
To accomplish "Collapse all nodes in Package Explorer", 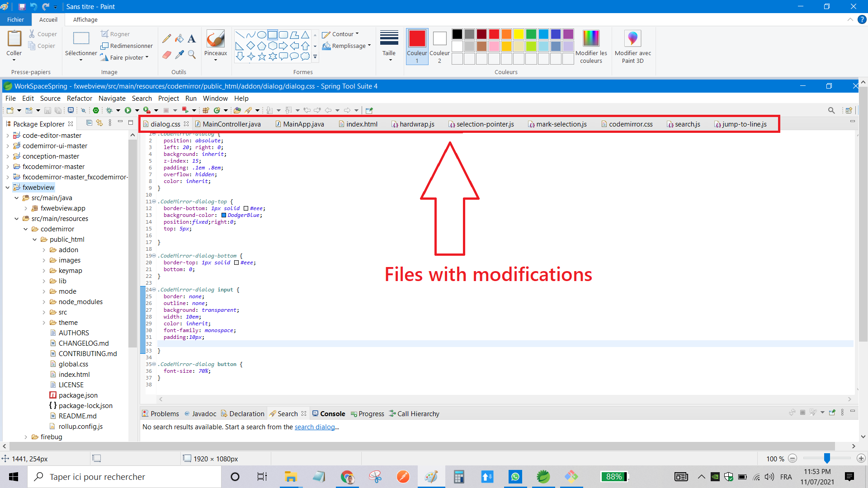I will (x=89, y=123).
